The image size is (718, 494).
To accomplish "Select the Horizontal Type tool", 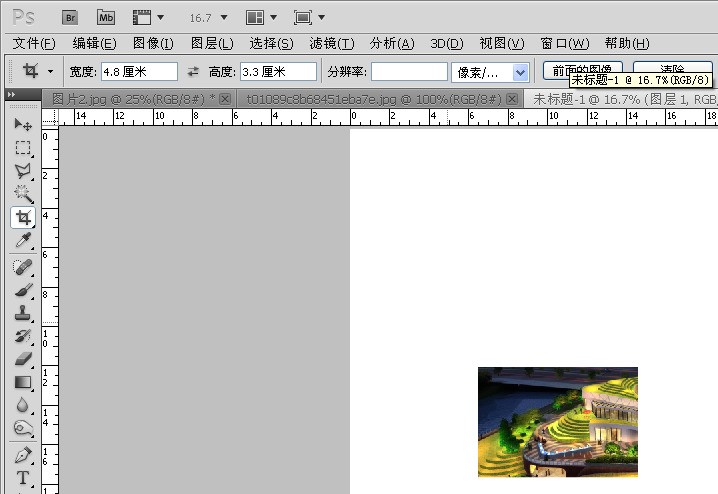I will pyautogui.click(x=23, y=478).
